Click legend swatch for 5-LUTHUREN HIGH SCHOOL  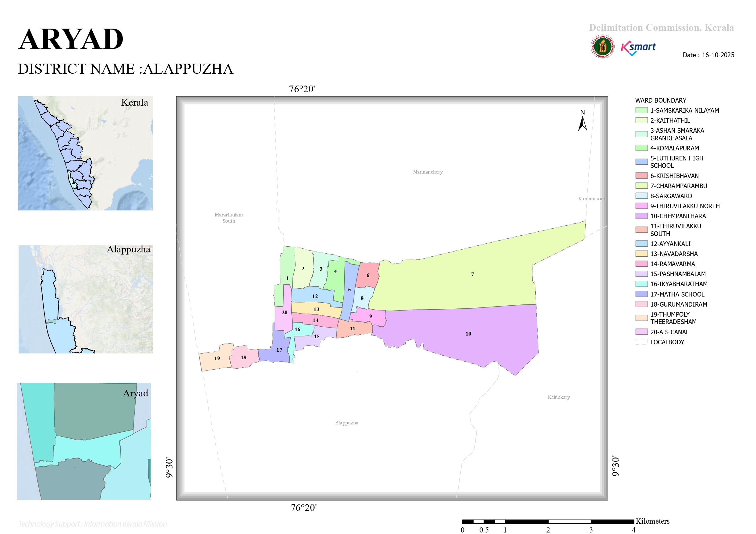[641, 162]
